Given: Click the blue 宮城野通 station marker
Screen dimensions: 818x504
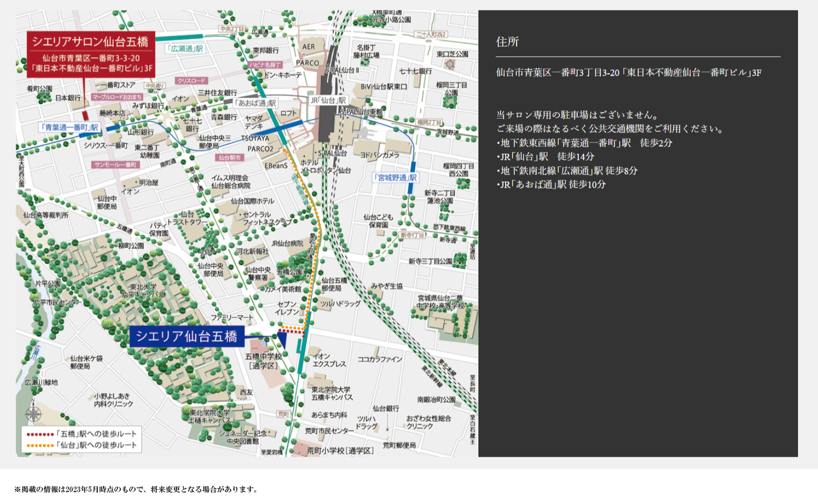Looking at the screenshot, I should click(x=412, y=167).
